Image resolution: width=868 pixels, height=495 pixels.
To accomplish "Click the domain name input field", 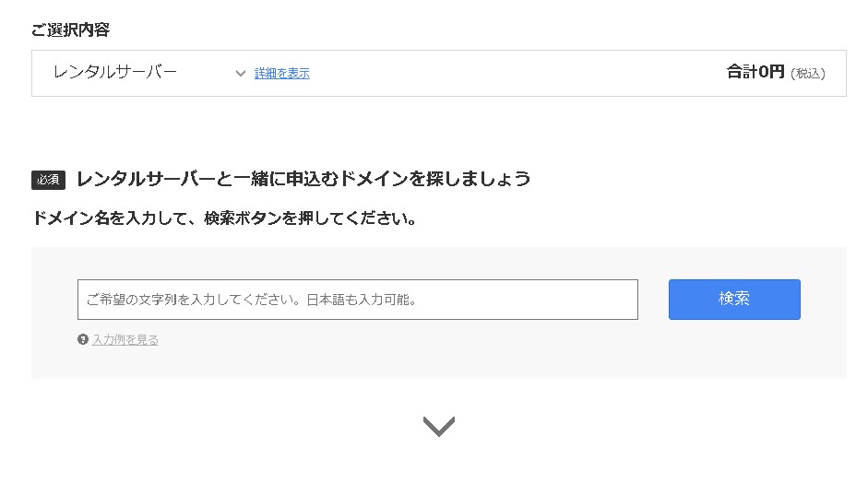I will click(x=357, y=300).
